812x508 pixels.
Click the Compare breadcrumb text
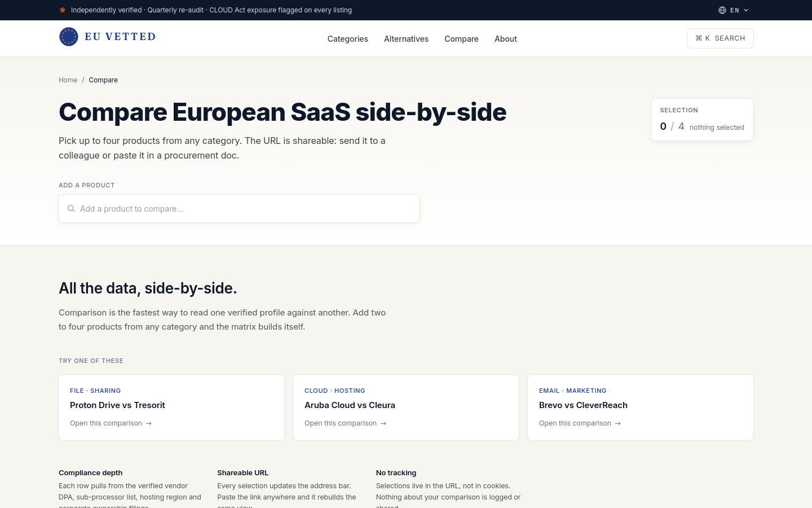[103, 80]
